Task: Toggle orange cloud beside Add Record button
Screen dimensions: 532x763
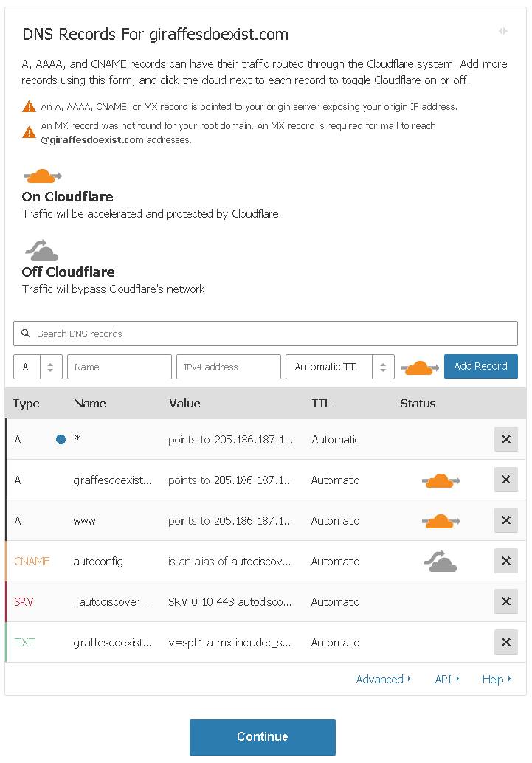Action: 420,368
